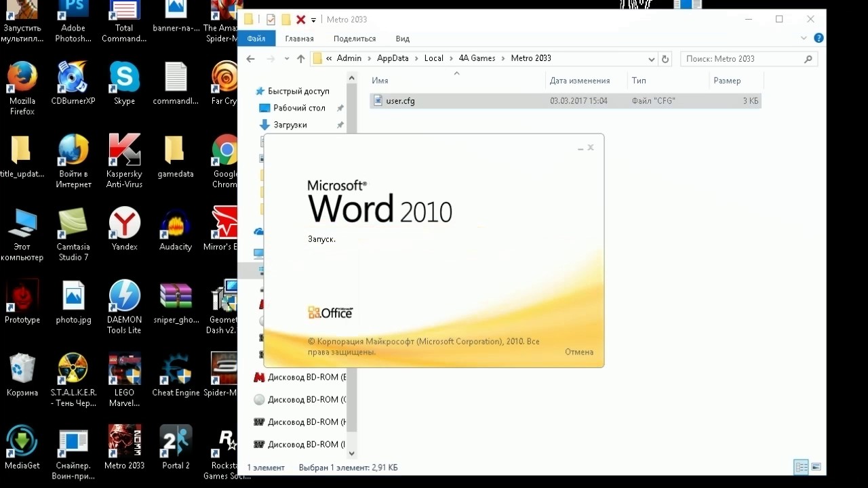This screenshot has width=868, height=488.
Task: Select Рабочий стол in navigation pane
Action: point(299,108)
